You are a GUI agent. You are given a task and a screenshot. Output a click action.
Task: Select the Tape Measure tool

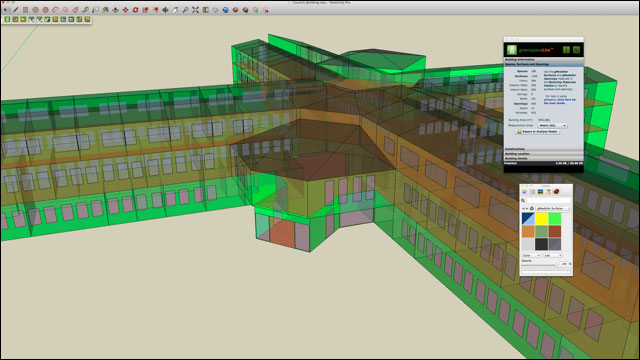pyautogui.click(x=85, y=10)
